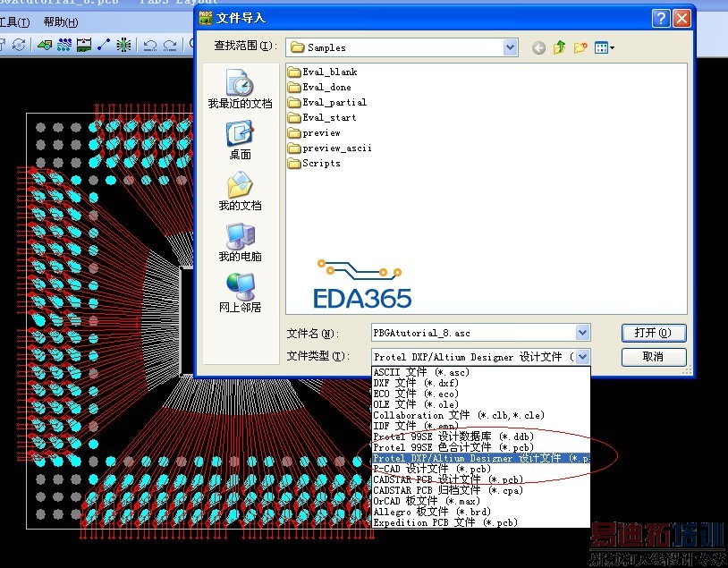Choose IDF 文件 (*.emn) file type

click(481, 426)
